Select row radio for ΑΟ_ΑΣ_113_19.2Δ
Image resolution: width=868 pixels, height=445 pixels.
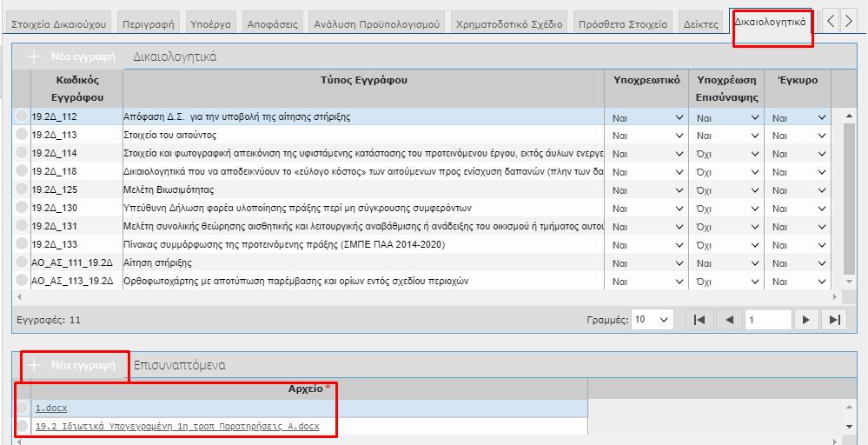coord(21,281)
